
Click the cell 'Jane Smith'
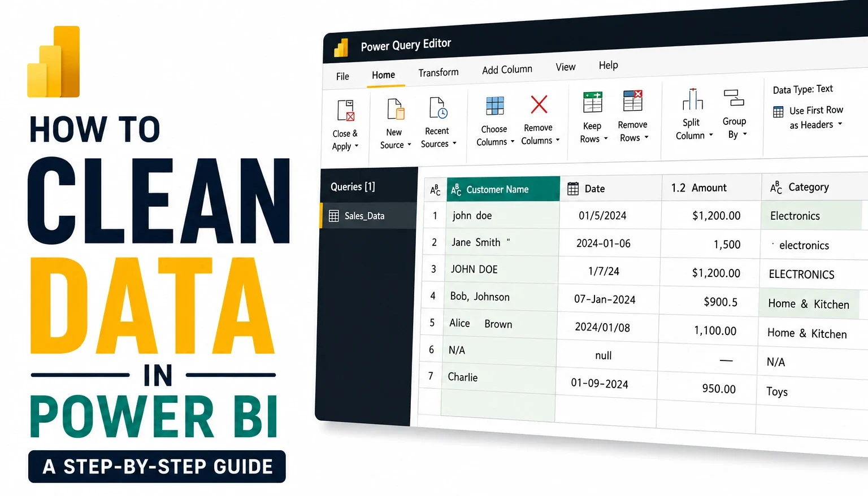(x=501, y=242)
